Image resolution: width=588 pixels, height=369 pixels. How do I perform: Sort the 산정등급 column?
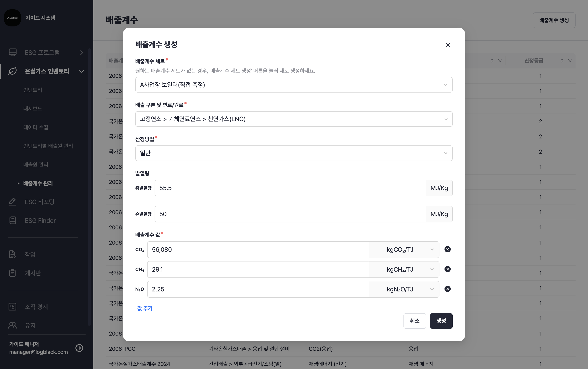click(562, 60)
